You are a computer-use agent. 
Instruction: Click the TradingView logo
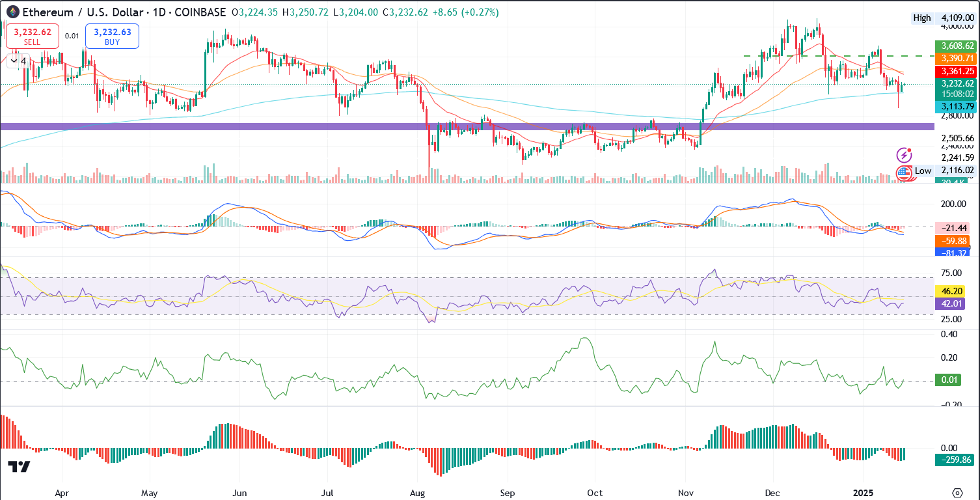[19, 467]
